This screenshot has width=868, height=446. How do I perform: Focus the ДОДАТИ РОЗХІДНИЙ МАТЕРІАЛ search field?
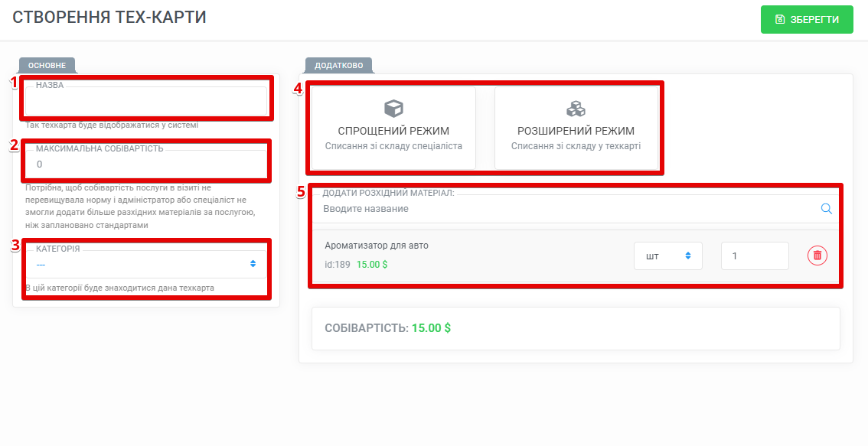[576, 209]
